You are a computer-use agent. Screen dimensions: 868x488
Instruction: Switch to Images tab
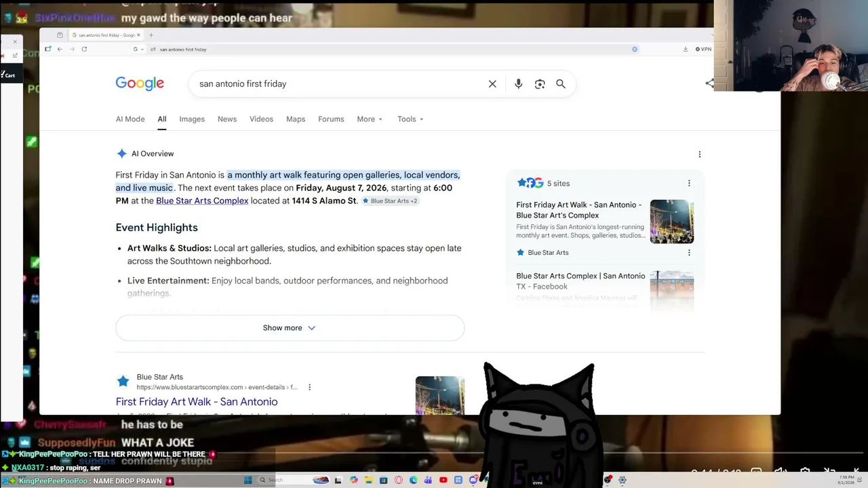coord(192,119)
